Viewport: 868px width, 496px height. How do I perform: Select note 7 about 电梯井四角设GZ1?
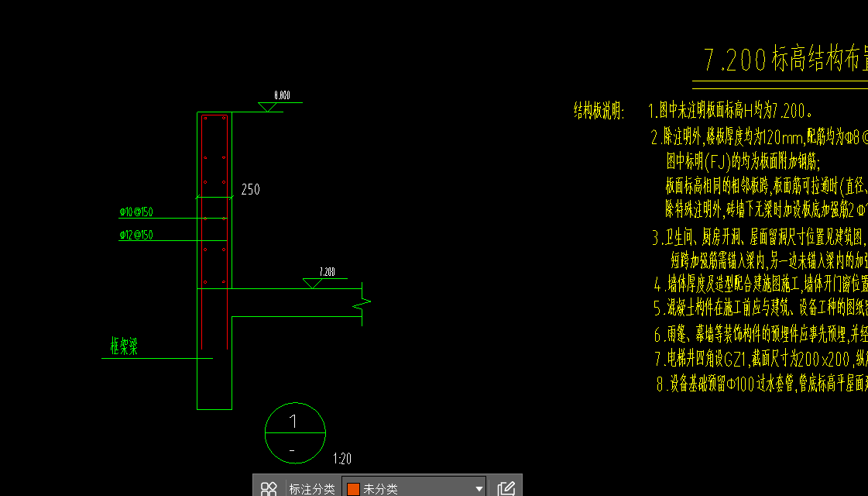[761, 359]
